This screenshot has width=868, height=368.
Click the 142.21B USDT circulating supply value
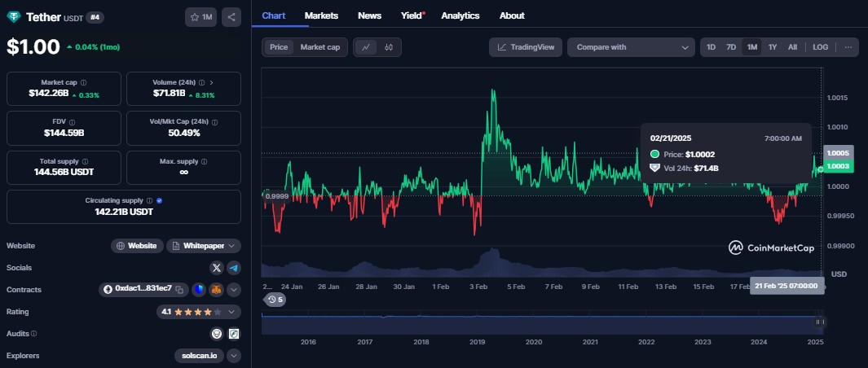click(124, 212)
